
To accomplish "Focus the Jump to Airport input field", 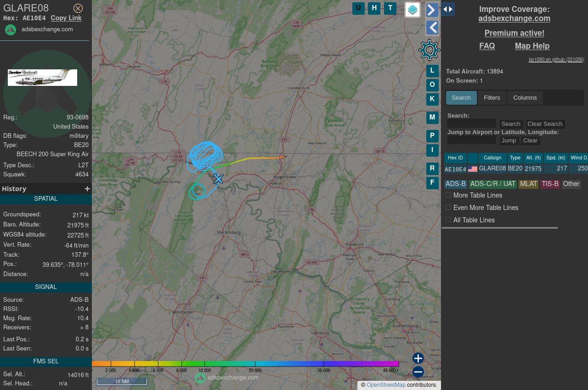I will tap(472, 140).
